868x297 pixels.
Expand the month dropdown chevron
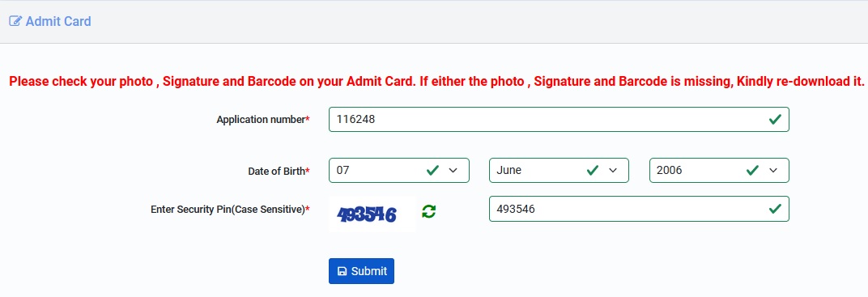[x=613, y=170]
